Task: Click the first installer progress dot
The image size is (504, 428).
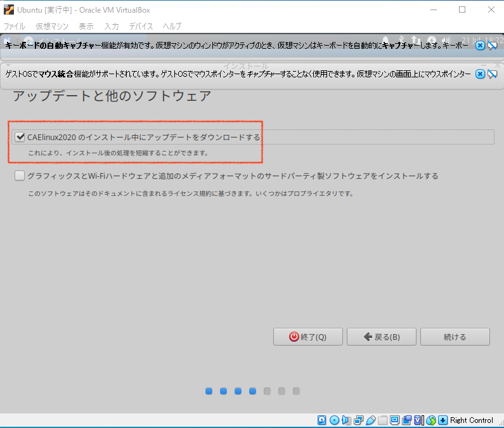Action: tap(209, 391)
